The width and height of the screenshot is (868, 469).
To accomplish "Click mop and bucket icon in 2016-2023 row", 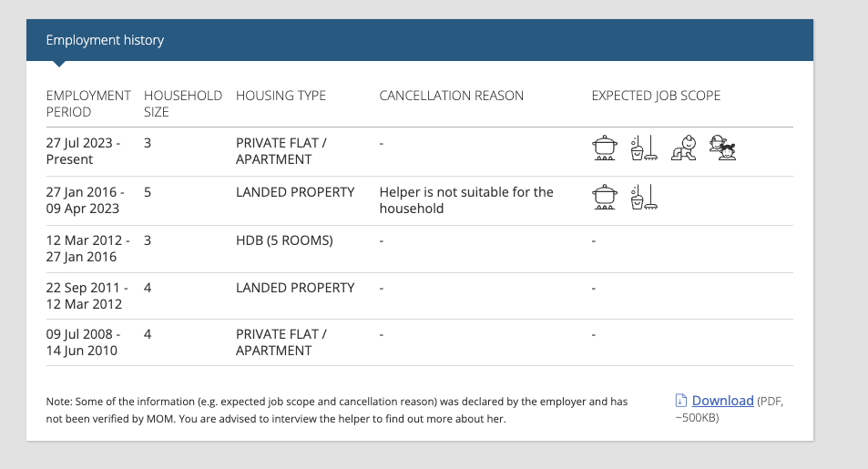I will (644, 197).
